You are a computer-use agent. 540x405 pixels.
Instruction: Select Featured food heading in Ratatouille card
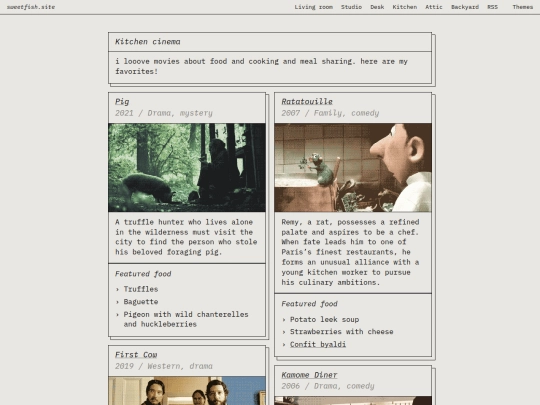point(309,304)
